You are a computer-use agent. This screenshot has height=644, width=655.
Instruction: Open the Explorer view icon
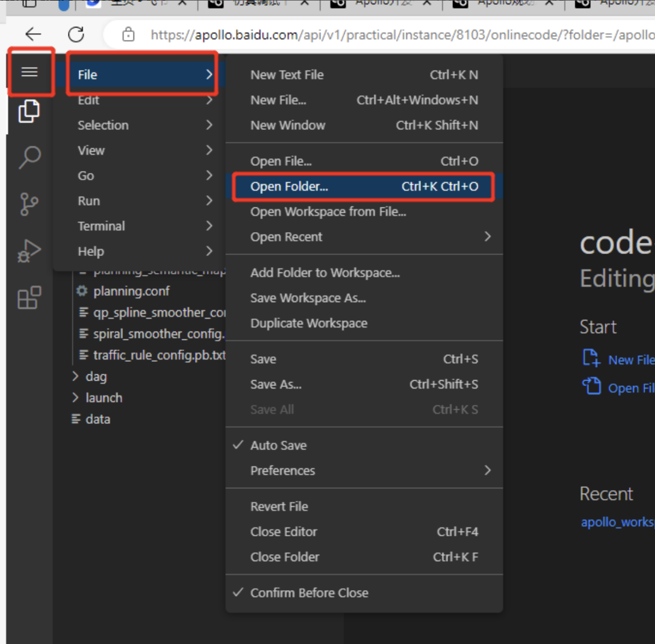pyautogui.click(x=29, y=111)
